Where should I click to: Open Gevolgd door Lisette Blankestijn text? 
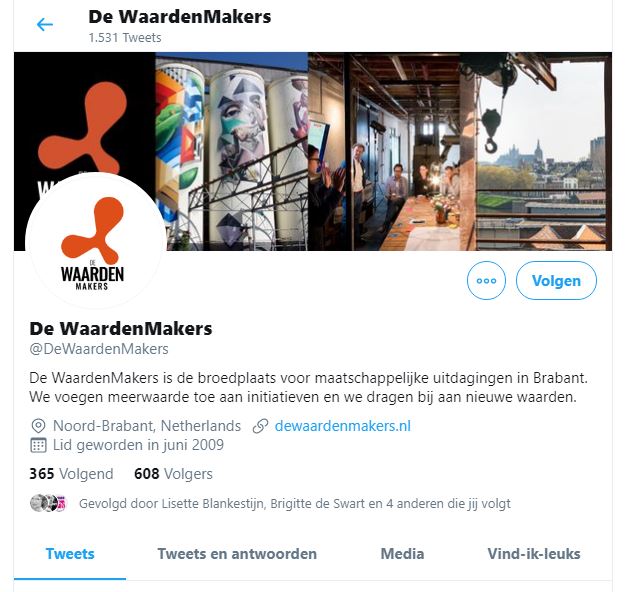point(295,503)
